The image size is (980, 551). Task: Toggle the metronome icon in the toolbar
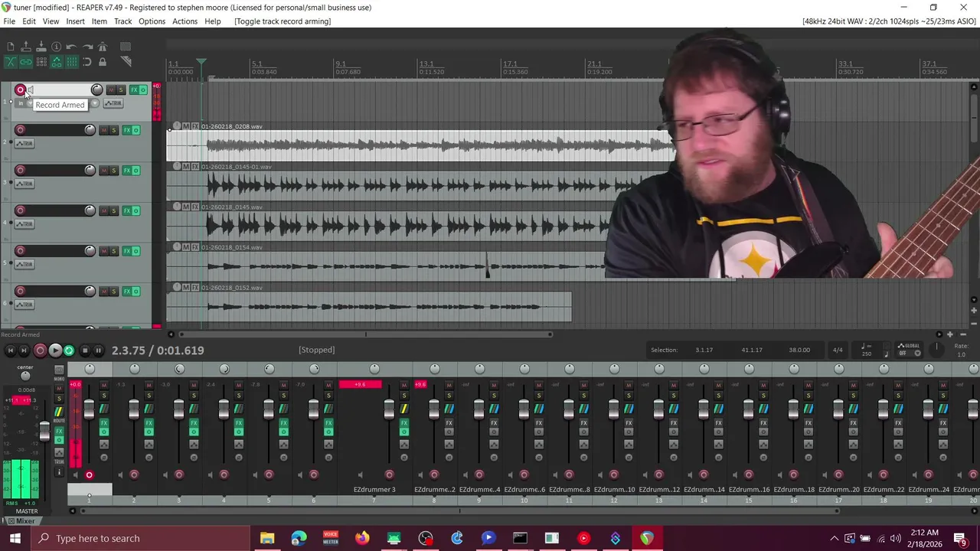(x=103, y=47)
